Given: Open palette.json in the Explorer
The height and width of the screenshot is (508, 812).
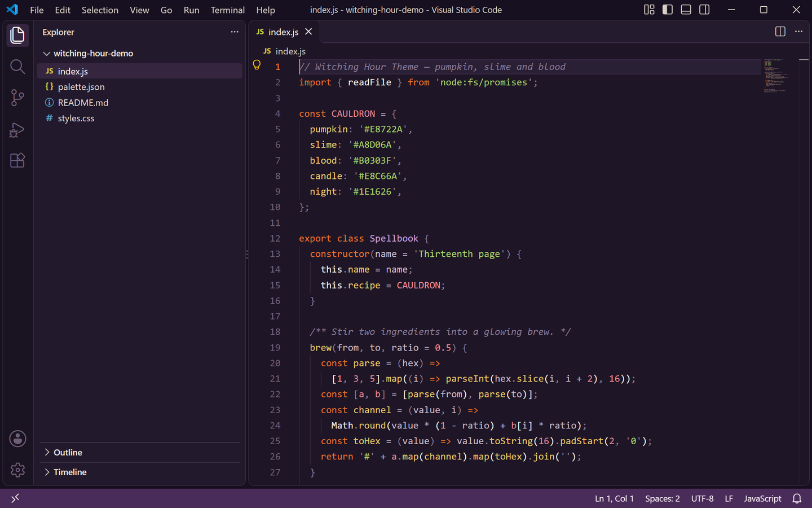Looking at the screenshot, I should [140, 87].
